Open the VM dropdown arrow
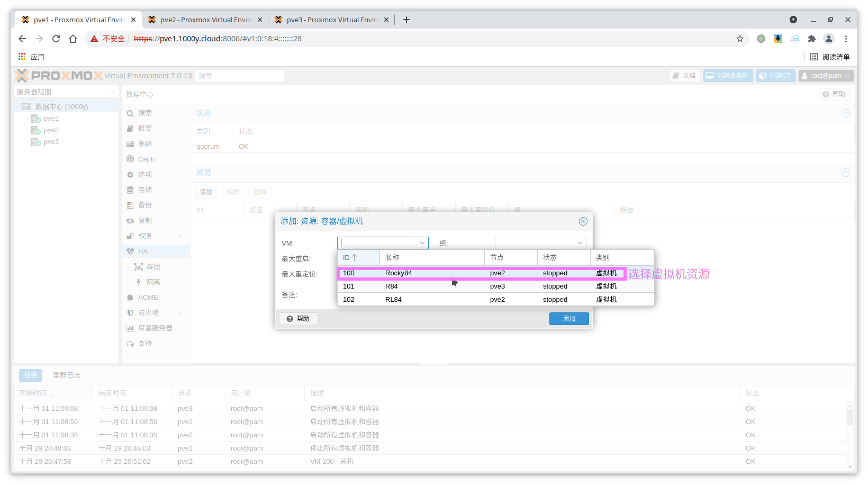 [422, 243]
